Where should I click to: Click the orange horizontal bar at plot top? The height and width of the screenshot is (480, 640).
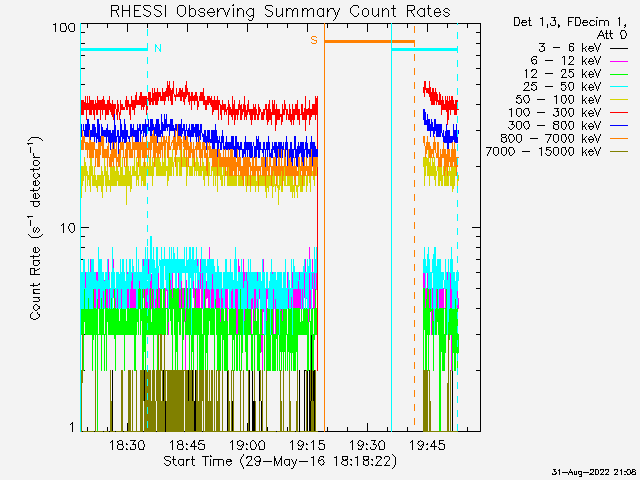pos(368,41)
